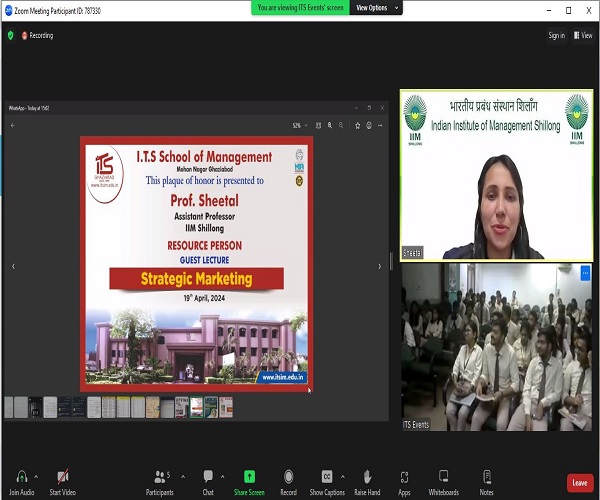Screen dimensions: 600x500
Task: Click the Recording indicator
Action: (x=37, y=36)
